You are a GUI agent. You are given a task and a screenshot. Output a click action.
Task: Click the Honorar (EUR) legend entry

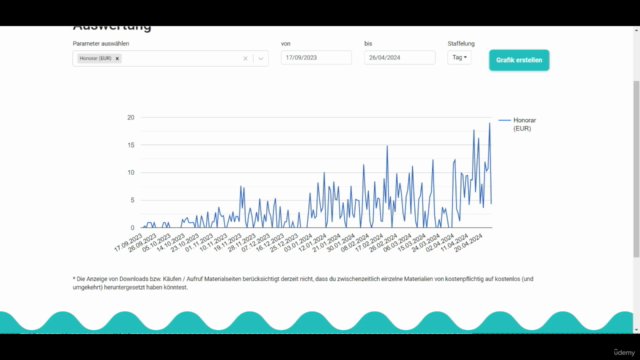coord(524,124)
